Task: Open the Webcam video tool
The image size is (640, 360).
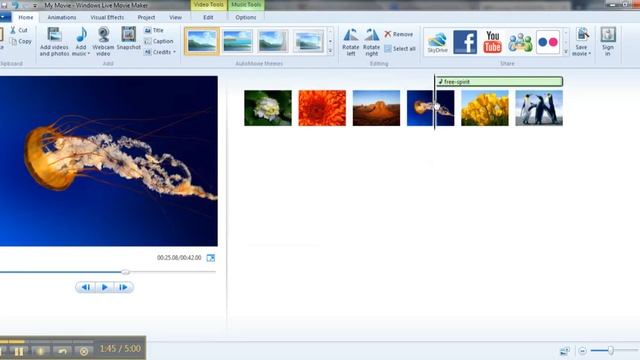Action: click(x=103, y=41)
